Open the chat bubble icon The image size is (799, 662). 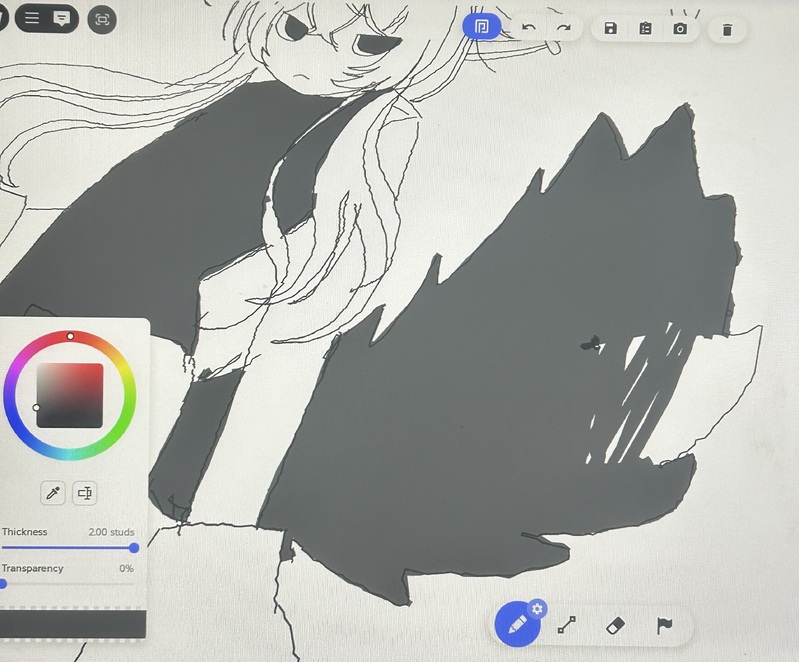coord(62,19)
